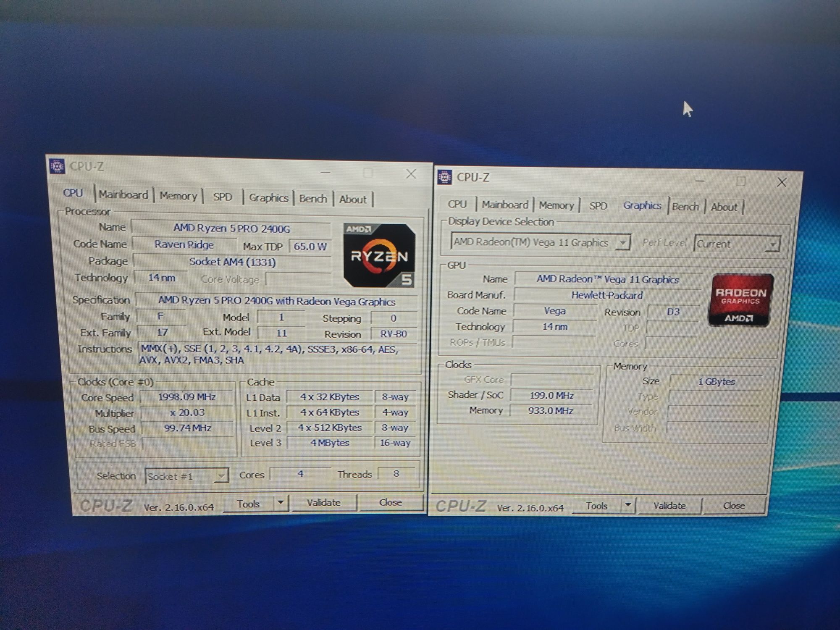Open SPD tab in left CPU-Z window
Viewport: 840px width, 630px height.
click(x=223, y=197)
